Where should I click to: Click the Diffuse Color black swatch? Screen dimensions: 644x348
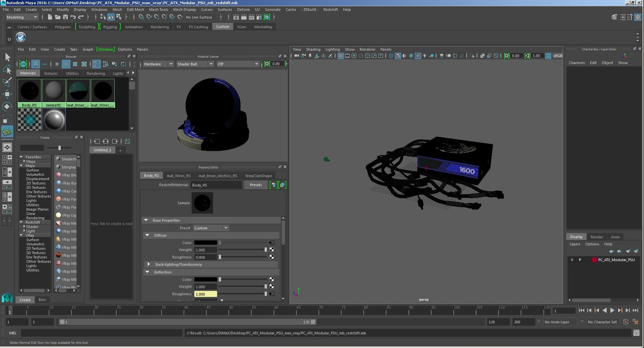pos(206,243)
